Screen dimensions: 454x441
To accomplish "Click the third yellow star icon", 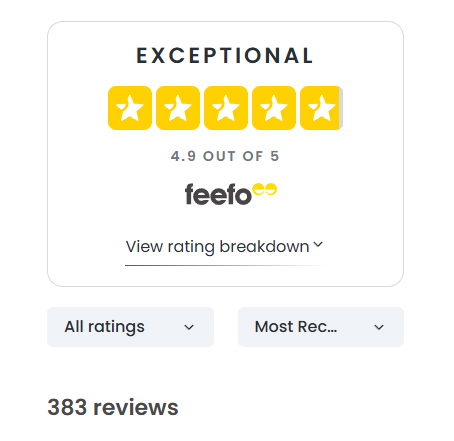I will click(x=226, y=108).
